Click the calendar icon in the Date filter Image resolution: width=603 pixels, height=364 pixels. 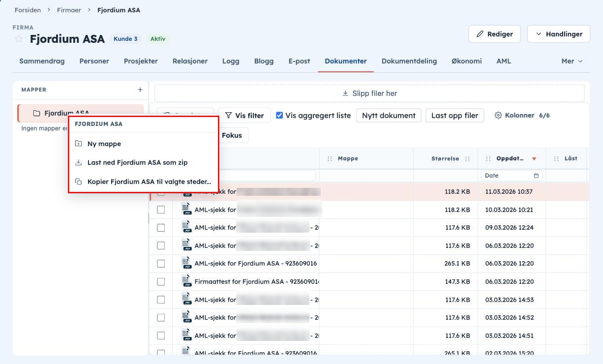click(x=536, y=176)
